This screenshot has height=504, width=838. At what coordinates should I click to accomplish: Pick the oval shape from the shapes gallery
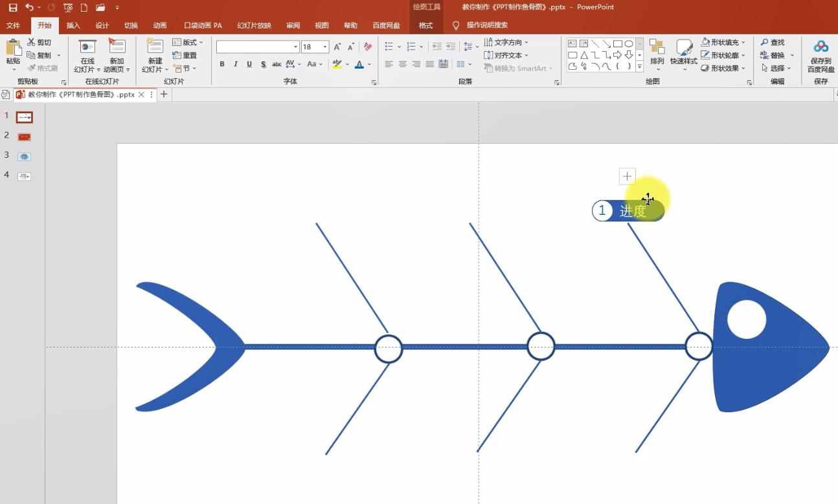(628, 44)
